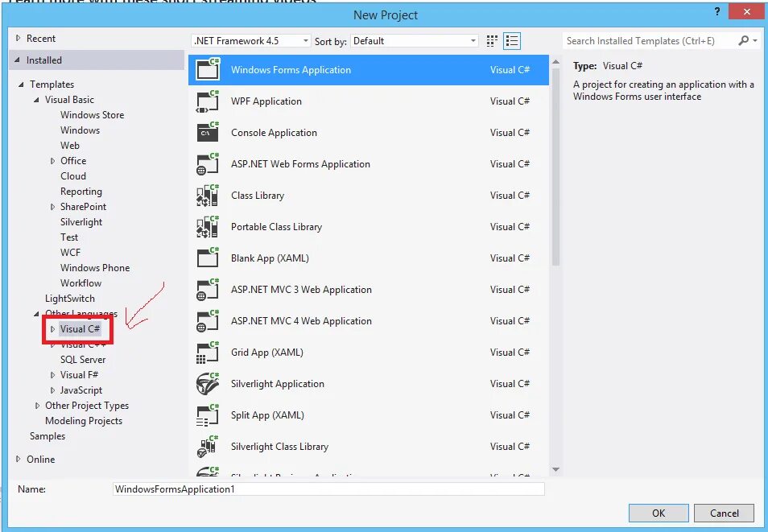Collapse the Visual Basic node
The image size is (768, 532).
(37, 100)
